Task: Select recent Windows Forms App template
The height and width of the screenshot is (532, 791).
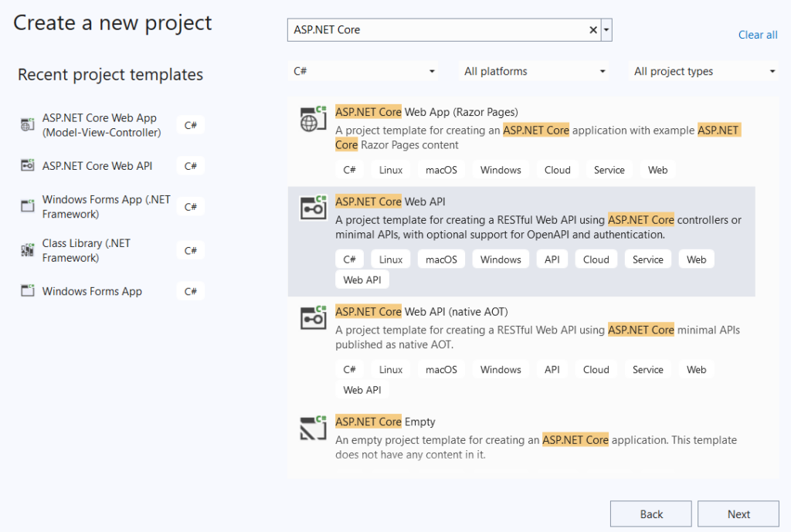Action: pyautogui.click(x=92, y=291)
